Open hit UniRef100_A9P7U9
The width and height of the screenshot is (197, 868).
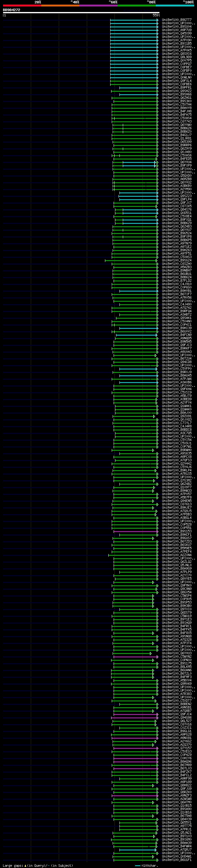pyautogui.click(x=176, y=30)
